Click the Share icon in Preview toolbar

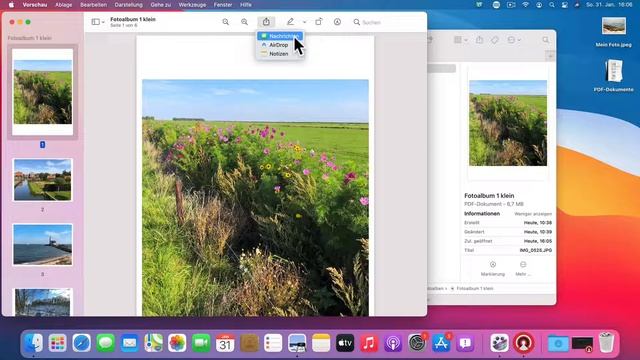(x=266, y=22)
